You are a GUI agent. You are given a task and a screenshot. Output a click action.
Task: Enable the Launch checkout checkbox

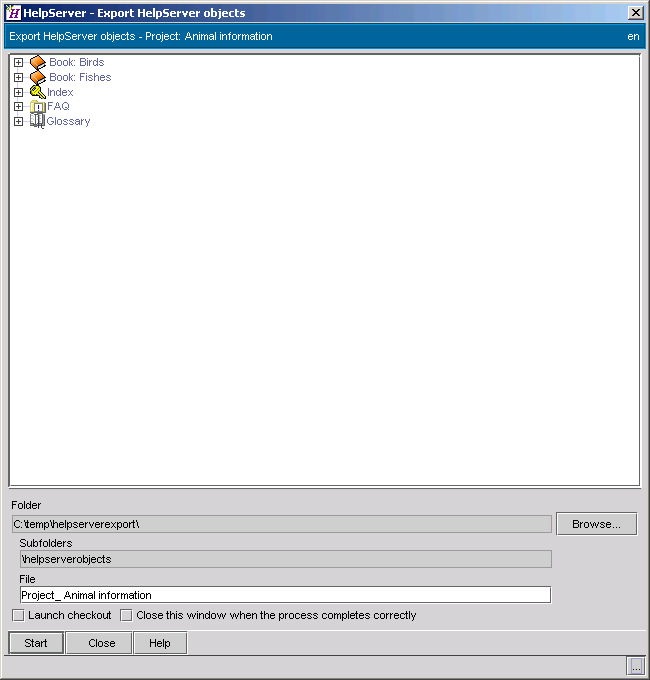tap(18, 615)
